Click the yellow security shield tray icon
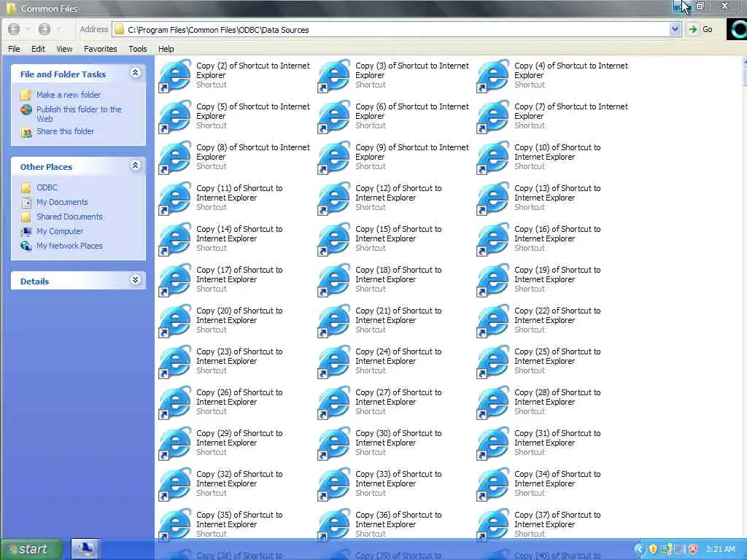The height and width of the screenshot is (560, 747). pos(653,549)
